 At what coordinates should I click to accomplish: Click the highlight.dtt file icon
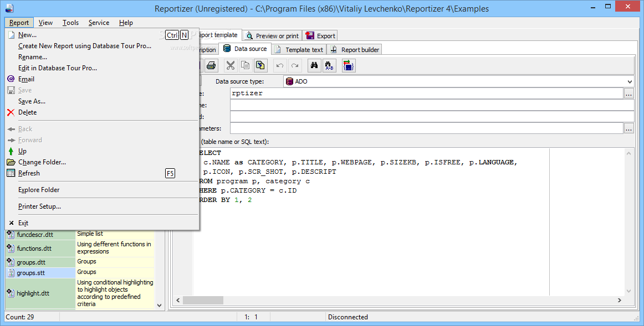coord(11,293)
